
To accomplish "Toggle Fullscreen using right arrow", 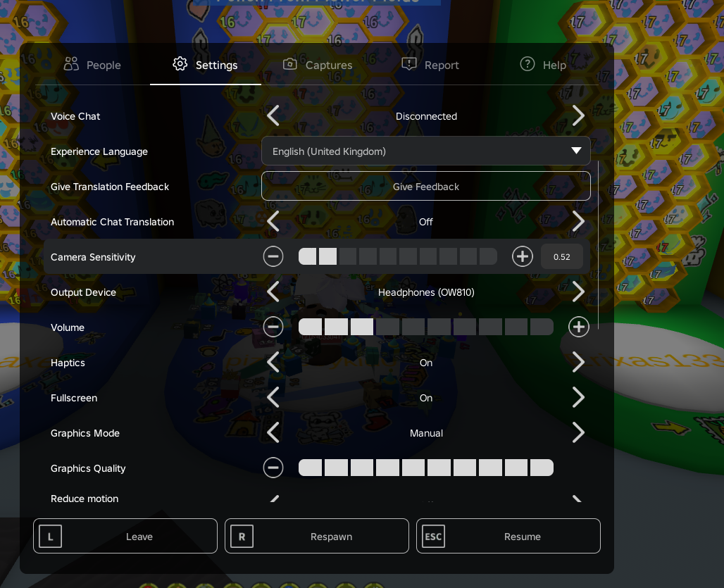I will click(578, 397).
